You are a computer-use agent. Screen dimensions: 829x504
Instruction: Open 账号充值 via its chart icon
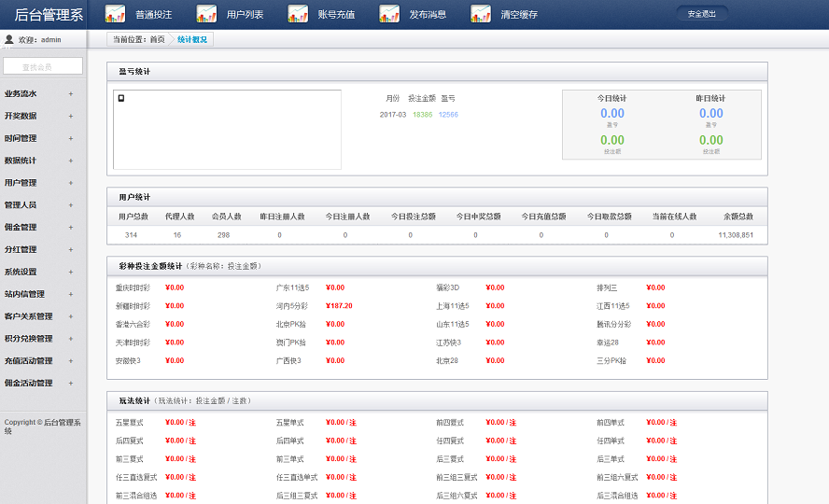(x=298, y=14)
